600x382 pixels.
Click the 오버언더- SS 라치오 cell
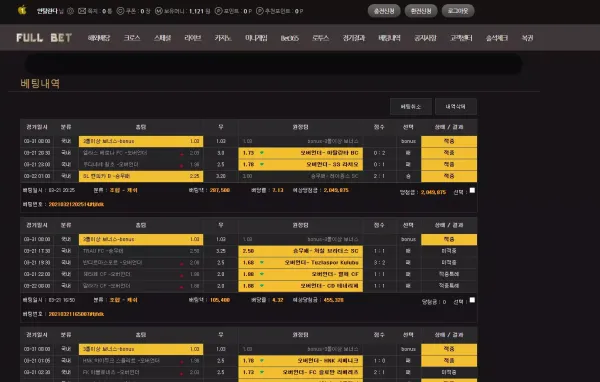coord(300,164)
